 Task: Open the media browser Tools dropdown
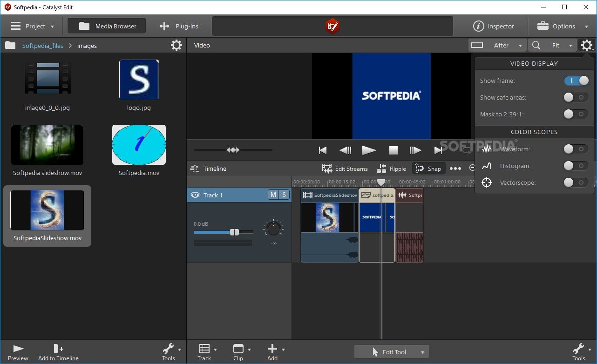click(171, 352)
